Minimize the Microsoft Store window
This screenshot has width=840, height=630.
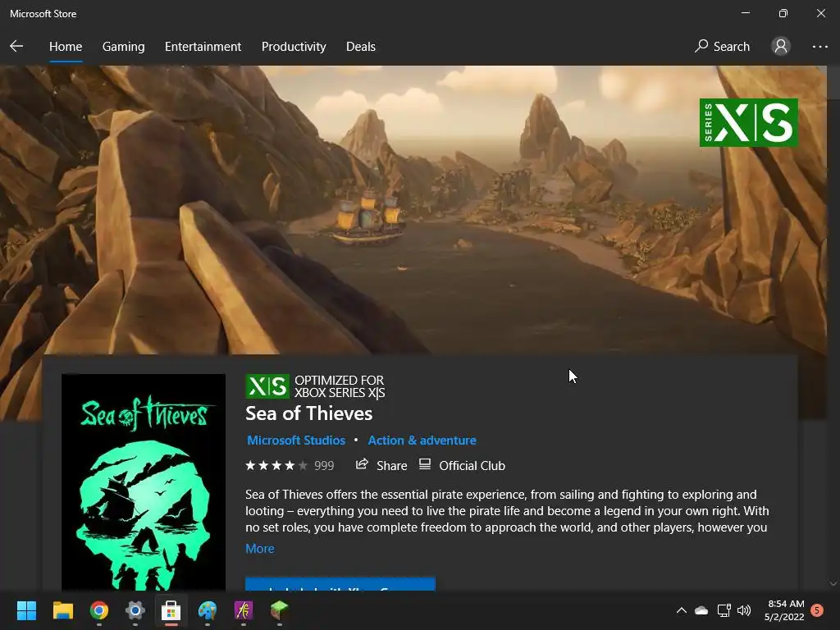coord(746,13)
